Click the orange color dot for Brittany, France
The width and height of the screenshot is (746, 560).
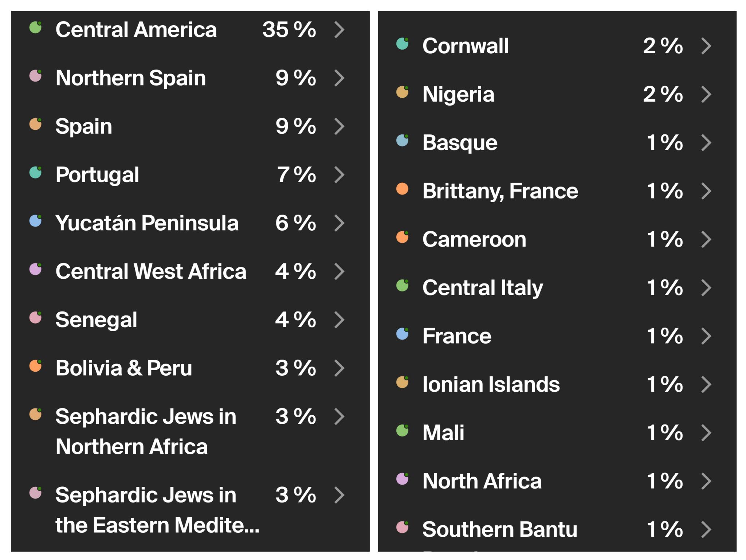[x=403, y=189]
